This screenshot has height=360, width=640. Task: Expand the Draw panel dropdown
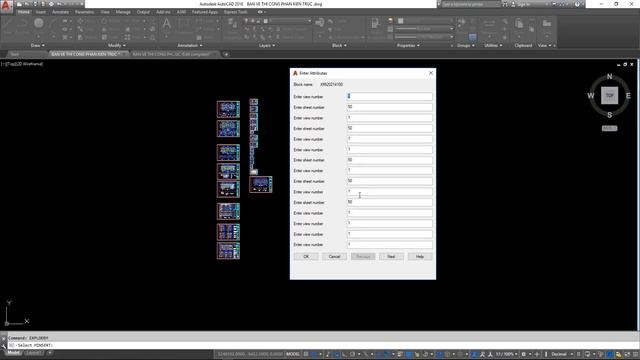(x=38, y=45)
